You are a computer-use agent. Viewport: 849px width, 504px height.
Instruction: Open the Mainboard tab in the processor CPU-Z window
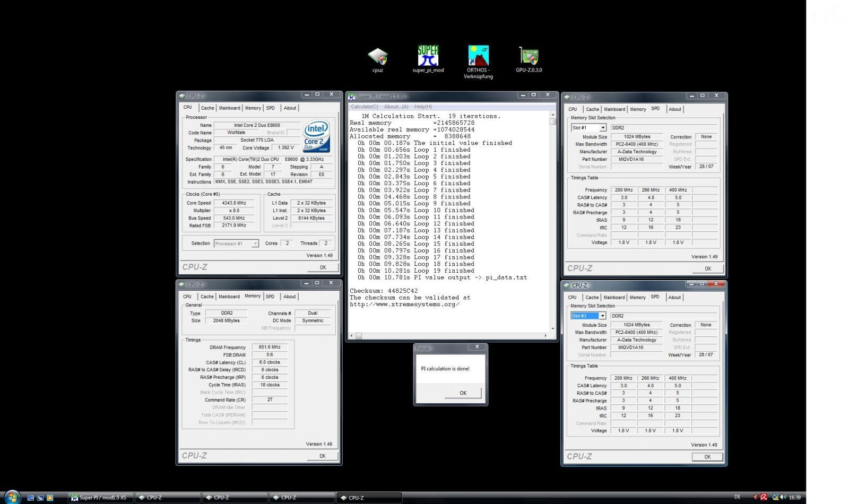pyautogui.click(x=230, y=108)
